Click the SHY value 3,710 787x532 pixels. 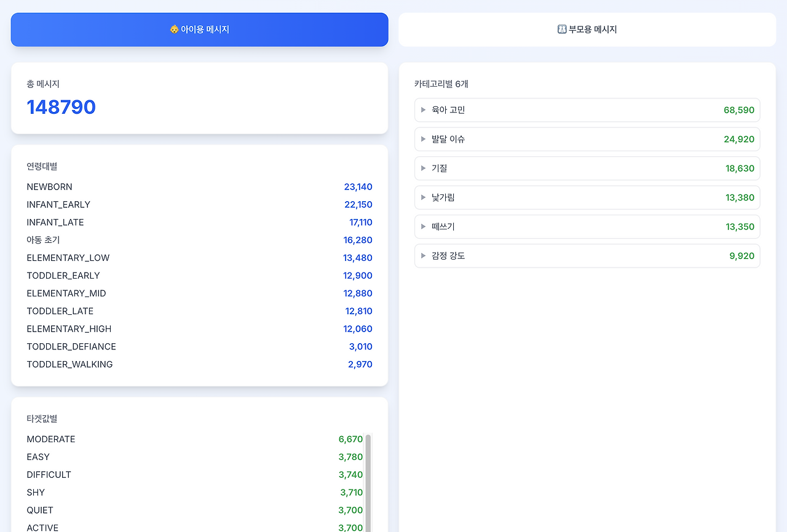(x=352, y=493)
